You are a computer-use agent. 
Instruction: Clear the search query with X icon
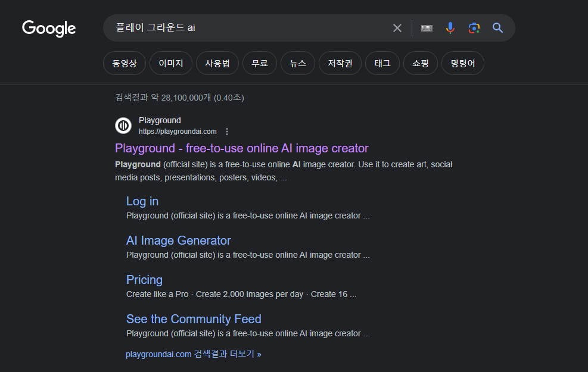click(397, 28)
